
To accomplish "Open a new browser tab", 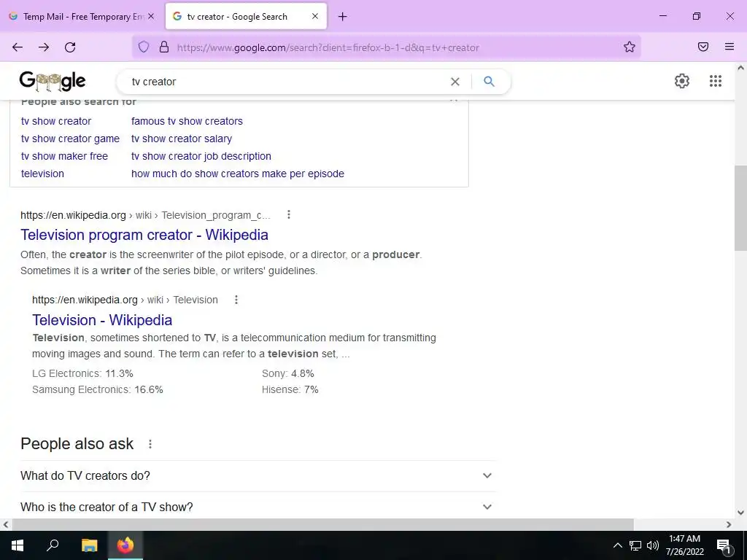I will click(x=343, y=17).
